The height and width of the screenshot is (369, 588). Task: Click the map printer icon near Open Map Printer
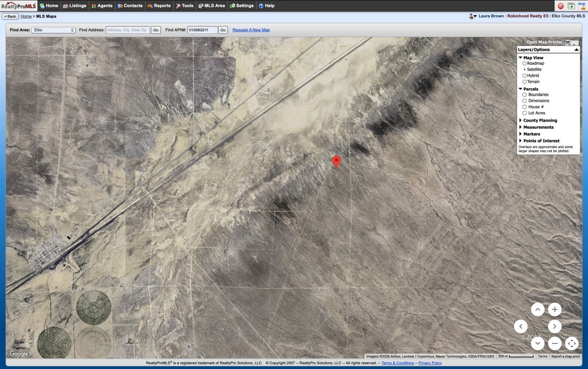pyautogui.click(x=568, y=42)
